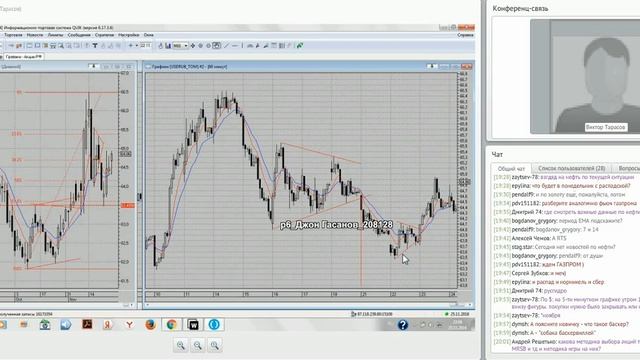This screenshot has width=640, height=360.
Task: Open Firefox from the taskbar
Action: click(x=150, y=324)
